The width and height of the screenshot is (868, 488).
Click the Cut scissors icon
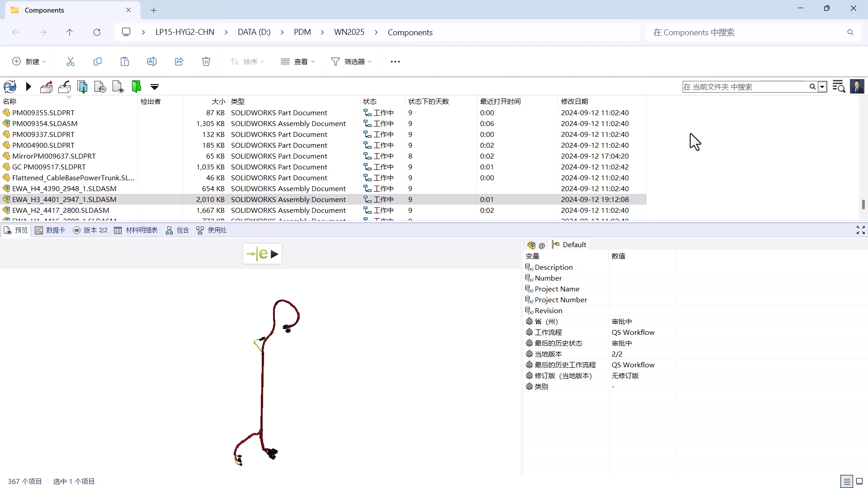[71, 61]
